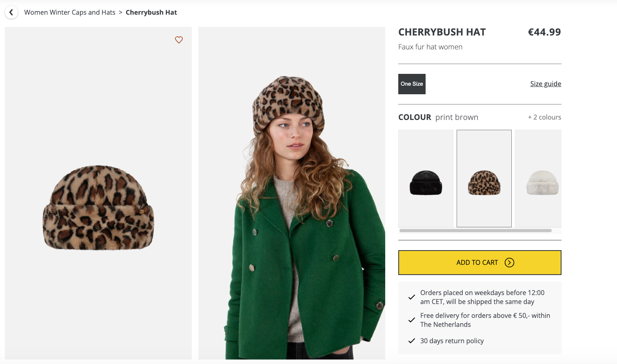Open the Size guide link
617x364 pixels.
coord(546,84)
